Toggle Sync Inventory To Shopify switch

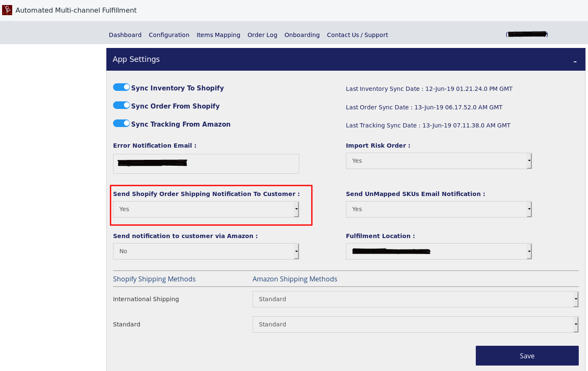tap(121, 87)
